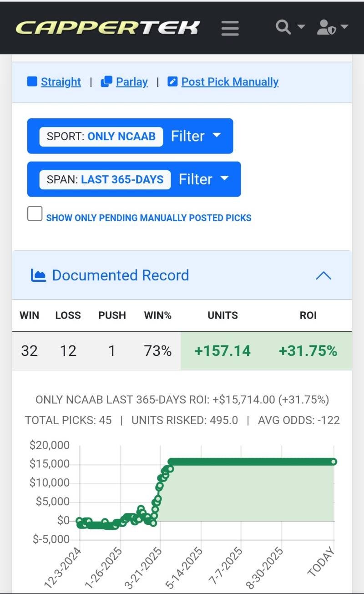Click the UNITS column header
This screenshot has width=364, height=594.
point(222,315)
